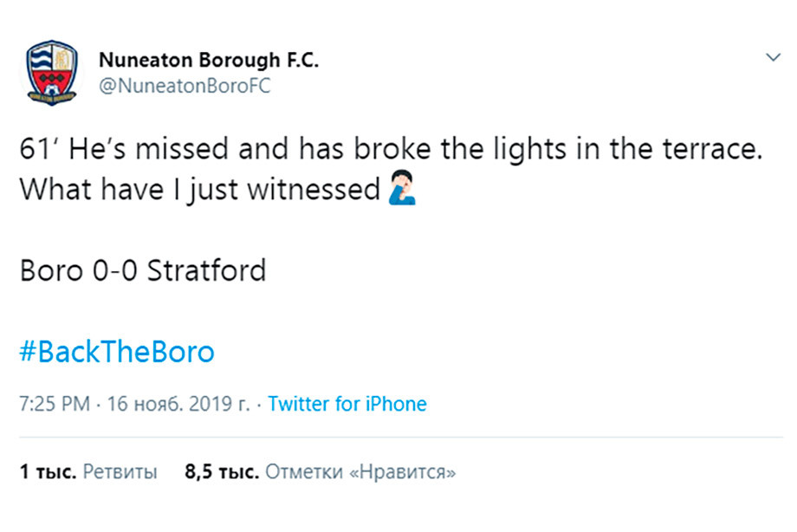Image resolution: width=797 pixels, height=532 pixels.
Task: Open the Nuneaton Borough crest avatar
Action: click(51, 73)
